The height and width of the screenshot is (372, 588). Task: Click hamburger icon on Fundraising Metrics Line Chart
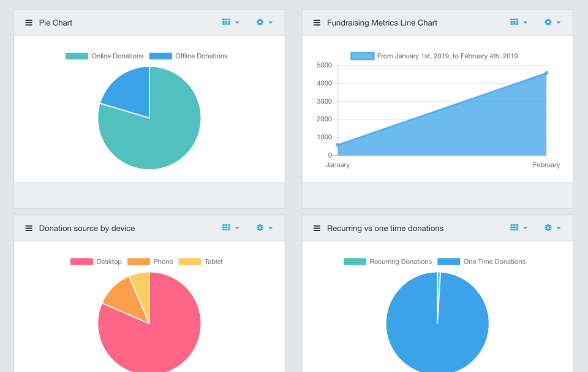[x=317, y=23]
